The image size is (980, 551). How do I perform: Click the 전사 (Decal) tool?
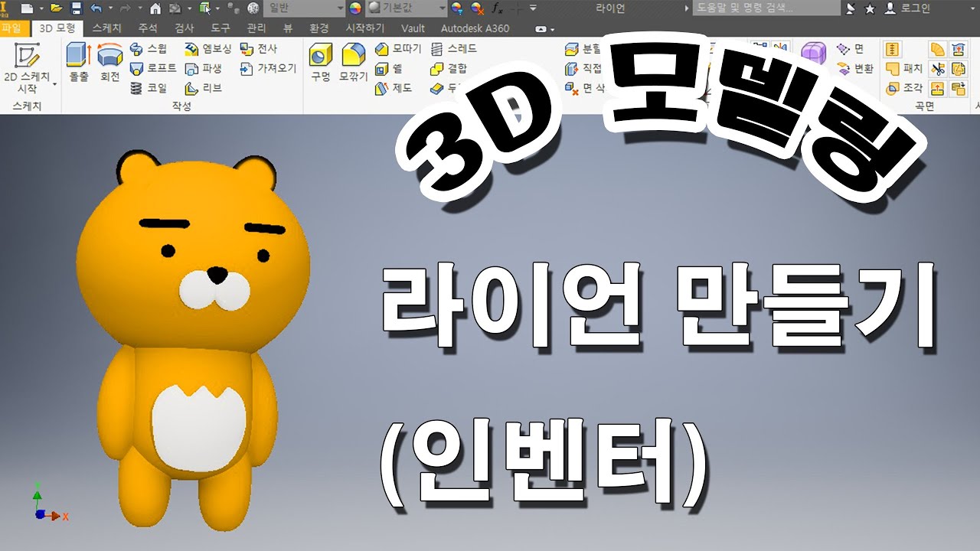tap(258, 48)
